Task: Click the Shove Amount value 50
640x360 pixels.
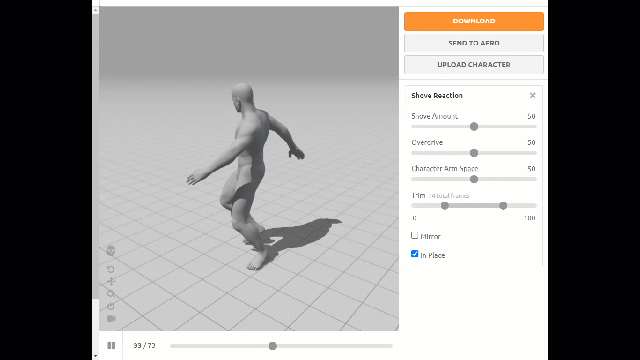Action: click(531, 116)
